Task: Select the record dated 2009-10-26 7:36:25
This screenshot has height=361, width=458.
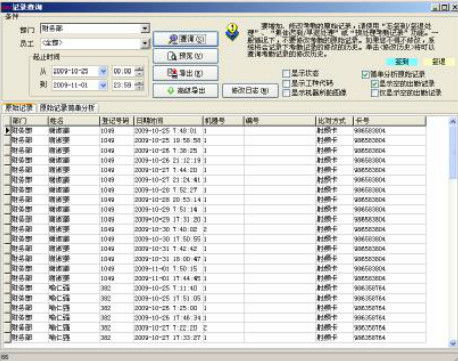Action: click(x=218, y=150)
